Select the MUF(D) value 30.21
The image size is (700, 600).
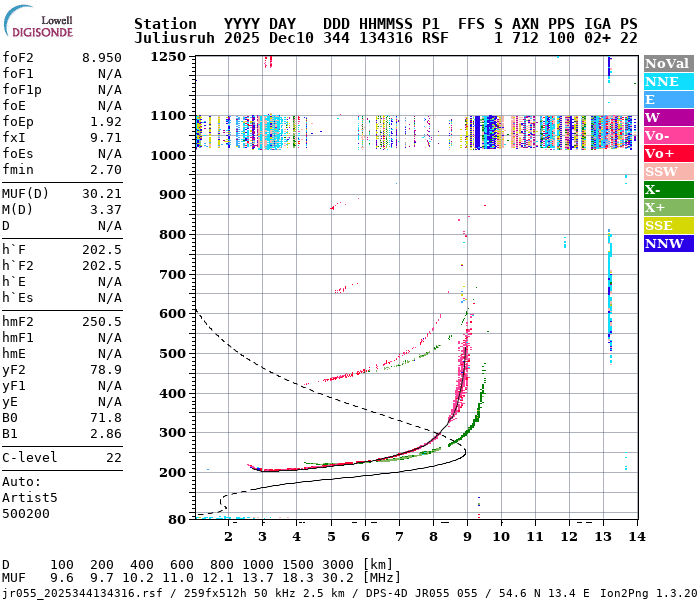[x=101, y=193]
